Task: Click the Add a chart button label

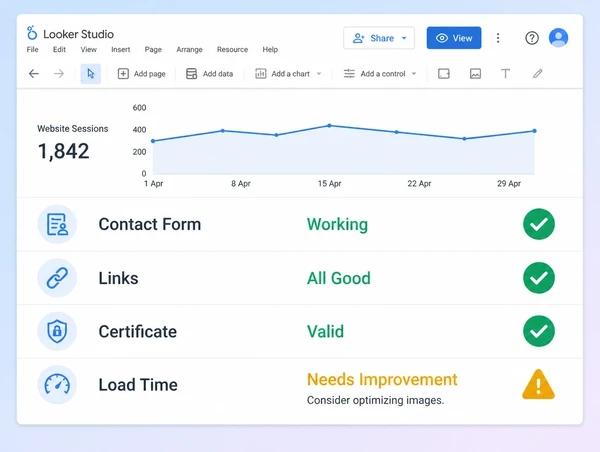Action: coord(290,74)
